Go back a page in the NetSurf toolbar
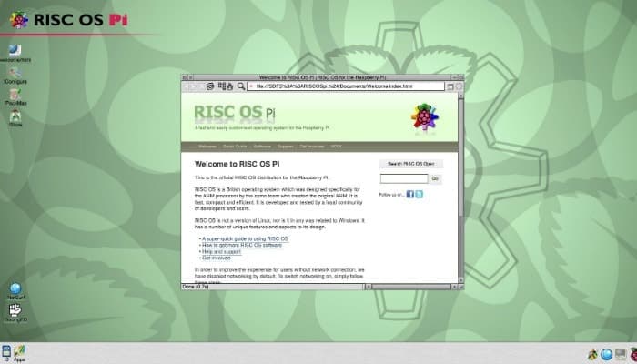 tap(187, 86)
